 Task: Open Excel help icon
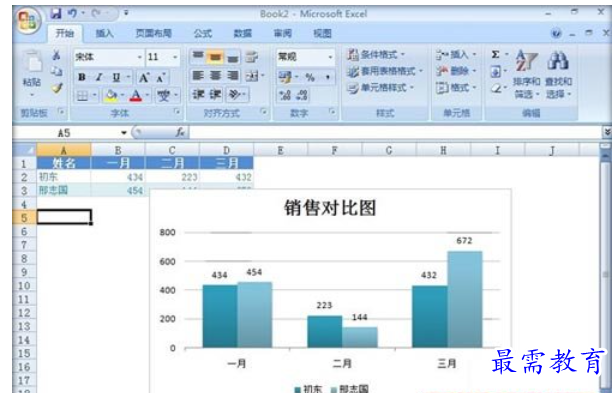(556, 34)
